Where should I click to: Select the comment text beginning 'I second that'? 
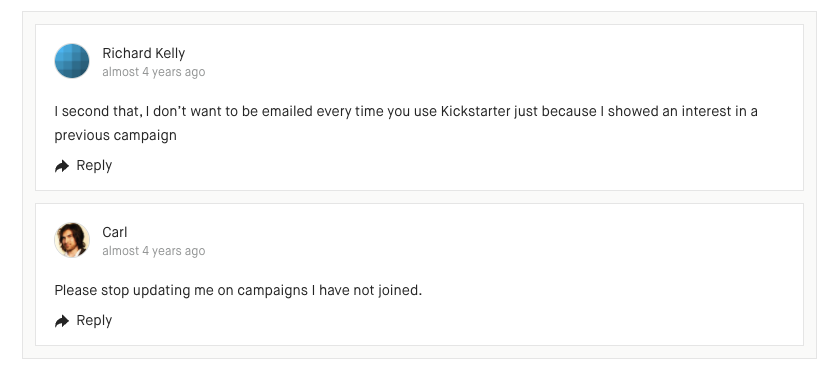[x=406, y=123]
